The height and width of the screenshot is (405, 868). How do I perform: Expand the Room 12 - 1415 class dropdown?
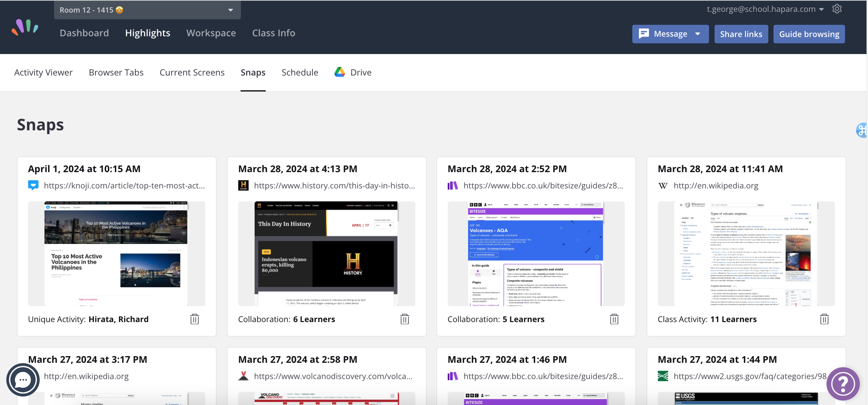[x=148, y=10]
